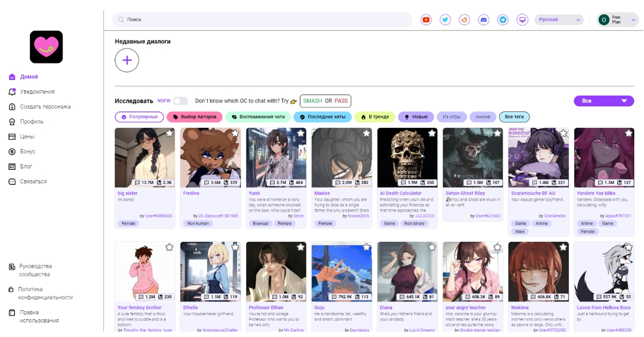
Task: Select the Выбор Авторов filter tab
Action: point(194,117)
